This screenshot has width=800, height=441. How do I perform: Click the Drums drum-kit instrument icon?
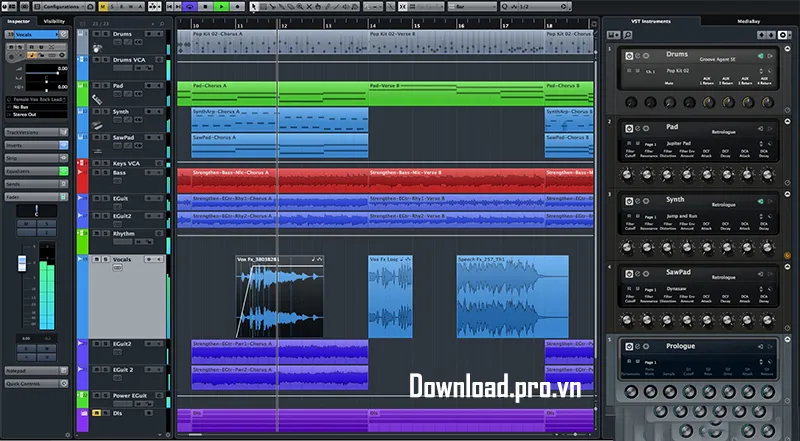coord(97,48)
